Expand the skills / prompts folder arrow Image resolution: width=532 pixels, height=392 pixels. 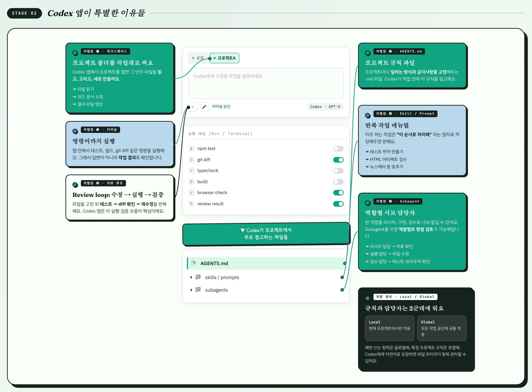point(191,277)
